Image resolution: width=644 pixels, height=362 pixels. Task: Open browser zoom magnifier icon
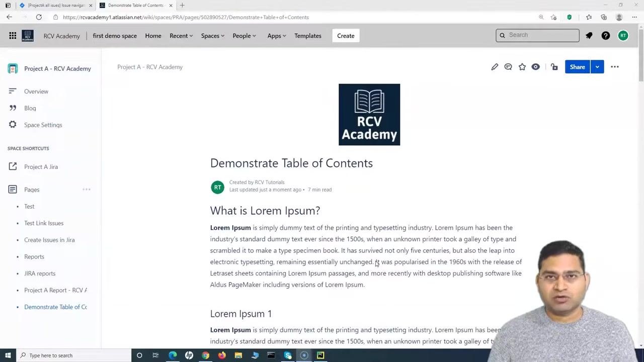coord(541,17)
